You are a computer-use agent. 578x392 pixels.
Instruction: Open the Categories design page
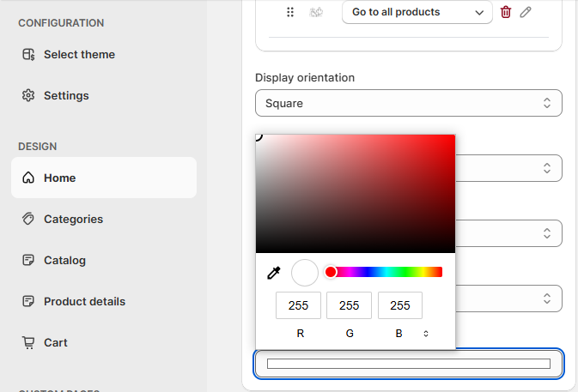(73, 219)
